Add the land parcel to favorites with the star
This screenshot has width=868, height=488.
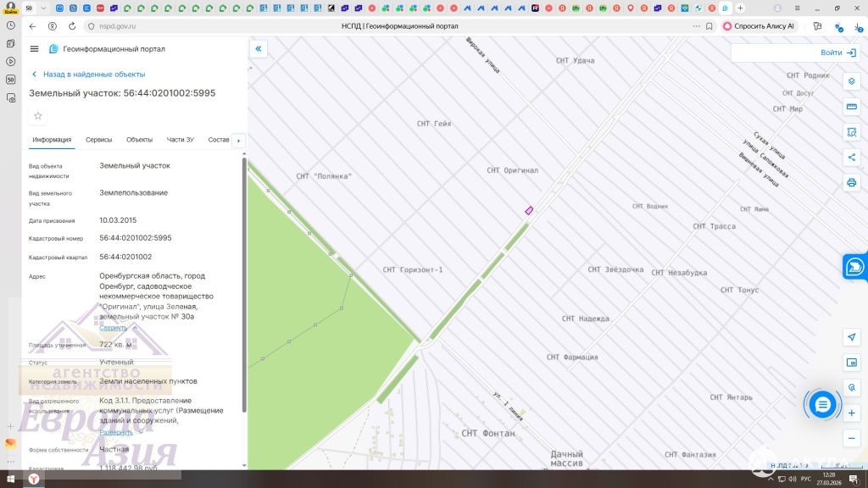click(x=37, y=116)
